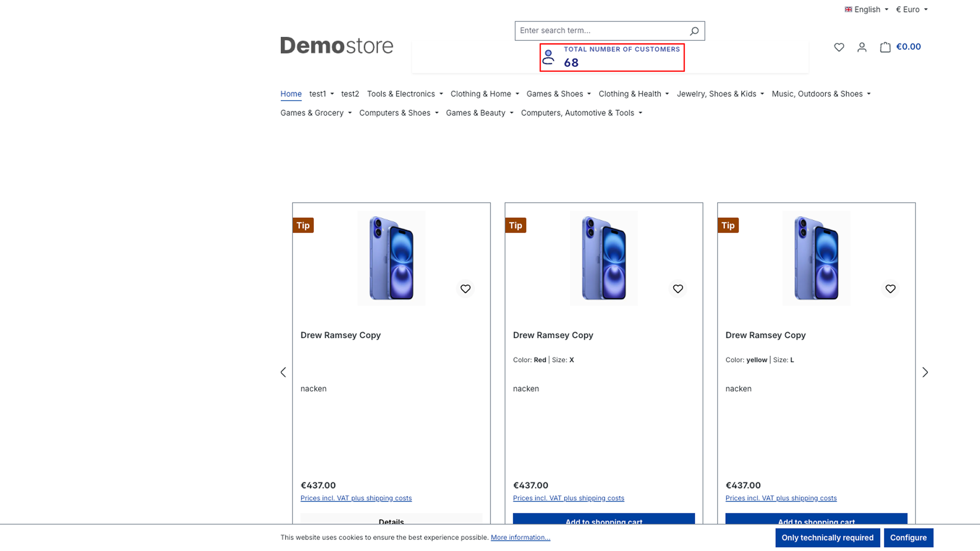This screenshot has width=980, height=551.
Task: Go to previous slide in product slider
Action: 283,372
